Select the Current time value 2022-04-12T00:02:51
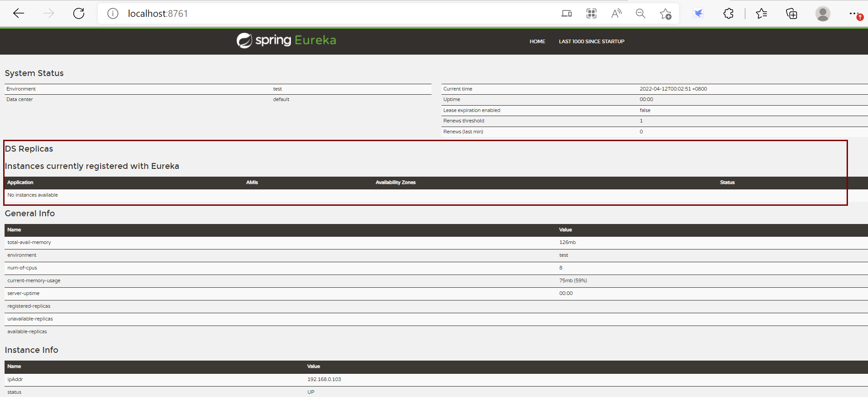The width and height of the screenshot is (868, 397). click(673, 89)
